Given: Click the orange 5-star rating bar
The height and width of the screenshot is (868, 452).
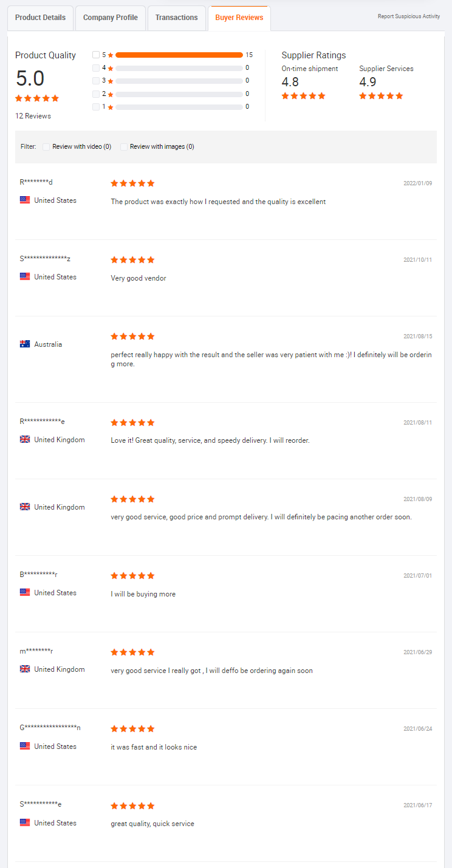Looking at the screenshot, I should pyautogui.click(x=179, y=55).
